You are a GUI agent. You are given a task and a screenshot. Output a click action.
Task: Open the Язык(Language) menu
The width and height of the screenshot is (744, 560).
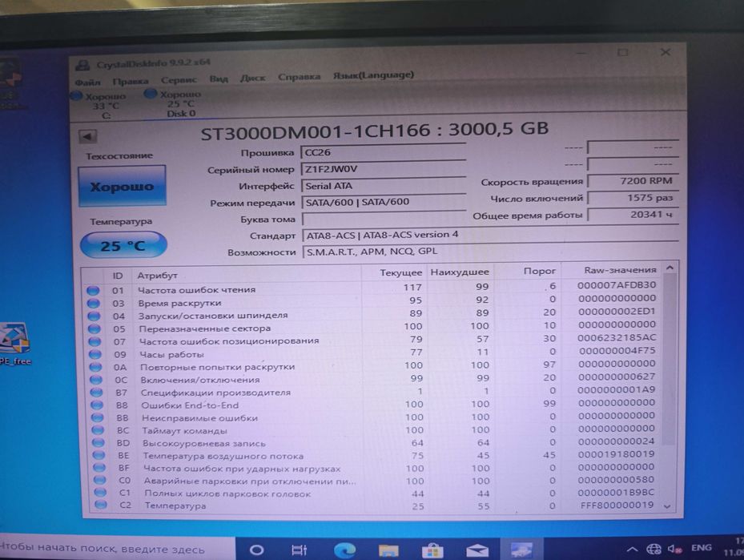(x=373, y=75)
